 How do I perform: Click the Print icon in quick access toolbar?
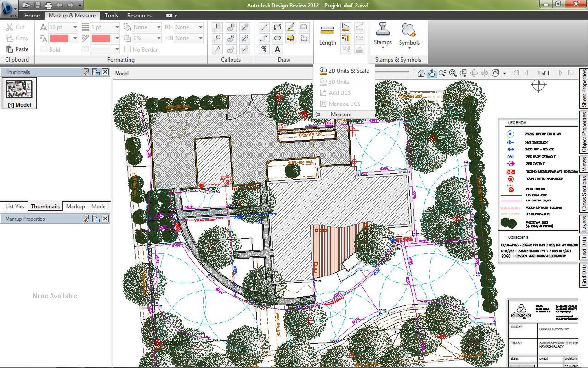48,5
